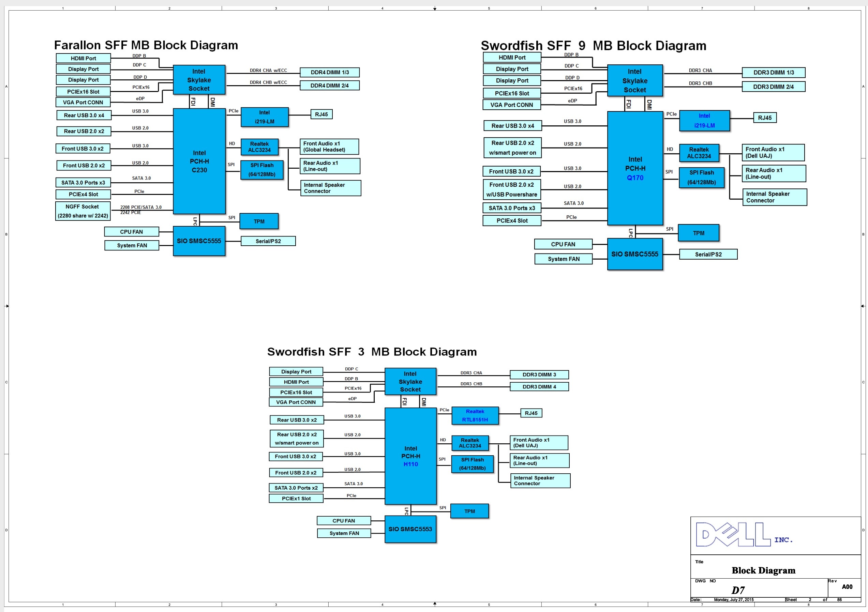The image size is (868, 612).
Task: Select 'SATA 3.0 Ports x3' box in Farallon diagram
Action: (x=83, y=182)
